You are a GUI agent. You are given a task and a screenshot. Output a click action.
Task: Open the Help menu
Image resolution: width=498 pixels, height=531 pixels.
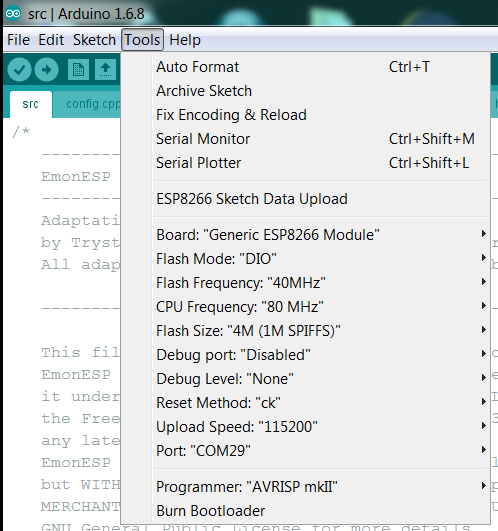(x=185, y=40)
